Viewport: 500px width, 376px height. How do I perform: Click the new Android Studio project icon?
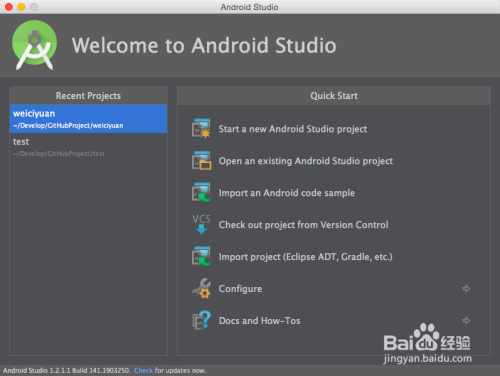201,128
